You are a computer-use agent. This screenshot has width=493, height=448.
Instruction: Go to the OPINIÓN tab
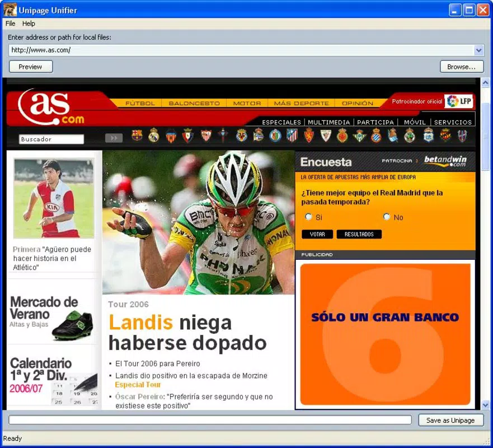pos(358,103)
